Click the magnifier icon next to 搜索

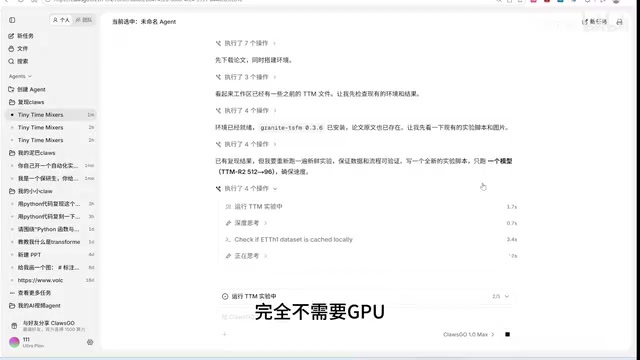11,61
